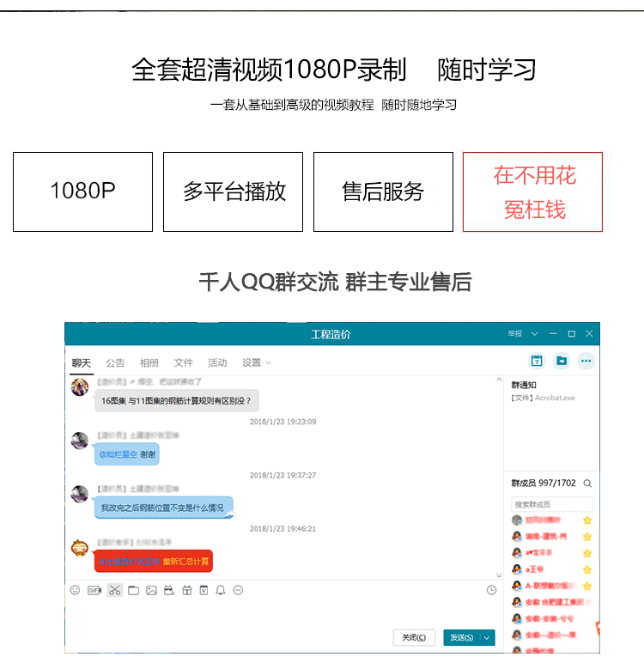Viewport: 644px width, 669px height.
Task: Click timestamp 2018/1/23 19:37:27
Action: coord(283,475)
